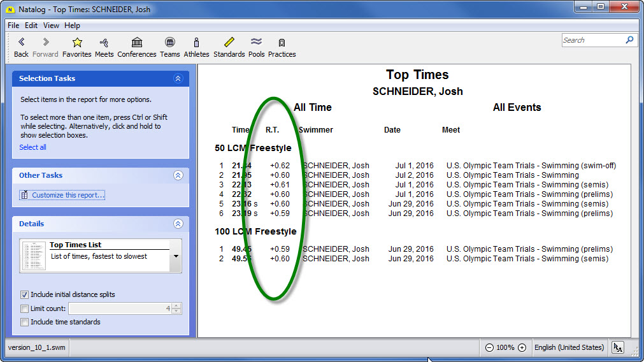Collapse the Other Tasks panel
The height and width of the screenshot is (362, 644).
tap(178, 175)
